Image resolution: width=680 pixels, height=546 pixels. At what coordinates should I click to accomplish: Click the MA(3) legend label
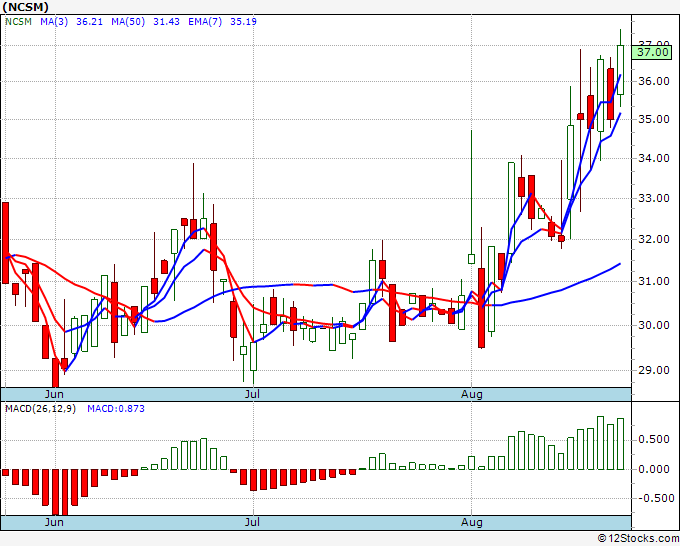click(54, 22)
